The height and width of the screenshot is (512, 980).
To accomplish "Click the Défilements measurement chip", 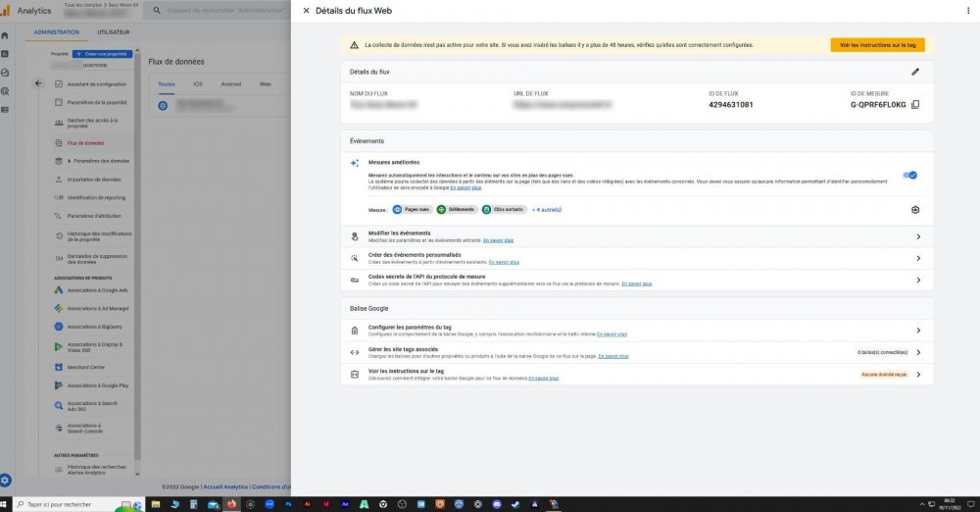I will tap(457, 210).
